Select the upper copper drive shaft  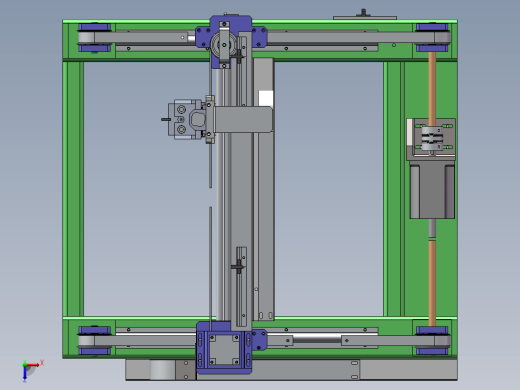(x=432, y=89)
